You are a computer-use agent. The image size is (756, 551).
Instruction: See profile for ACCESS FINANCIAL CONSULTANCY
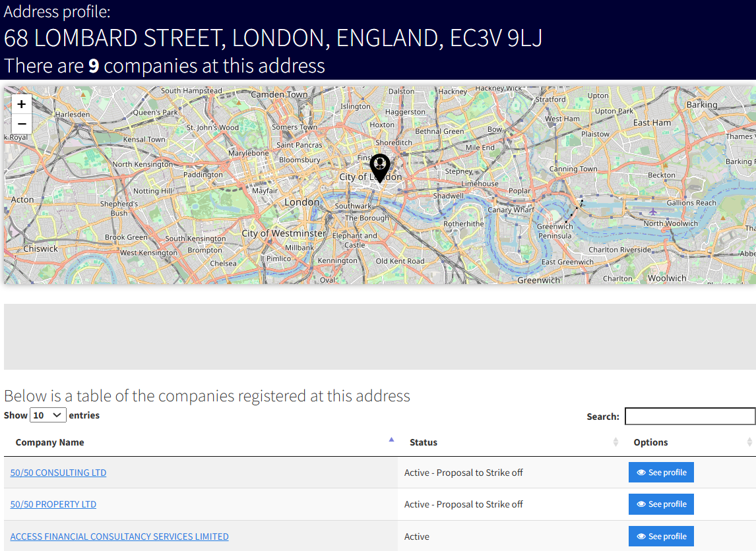661,536
